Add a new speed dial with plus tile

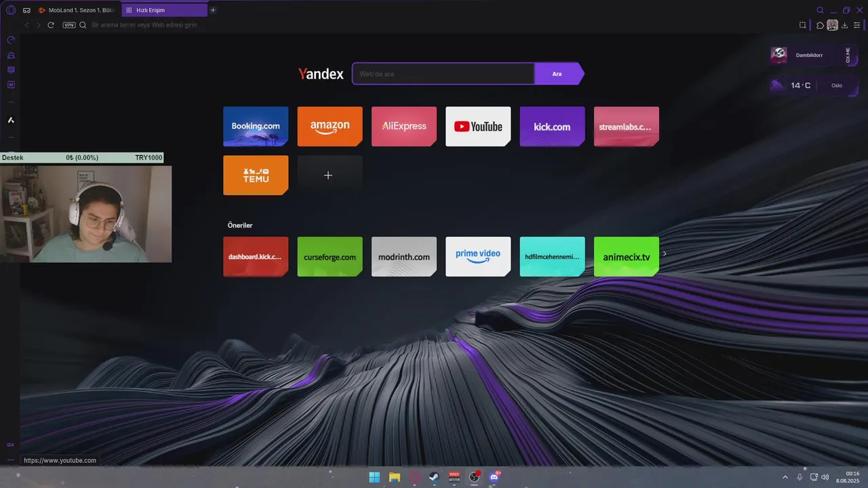pyautogui.click(x=330, y=175)
